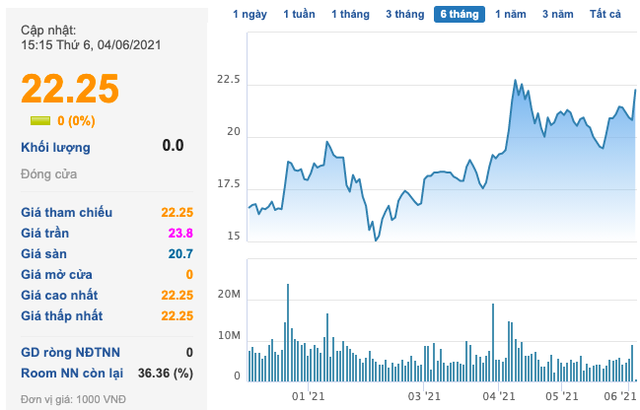Viewport: 640px width, 410px height.
Task: Click the 22.5 price axis label
Action: [228, 80]
